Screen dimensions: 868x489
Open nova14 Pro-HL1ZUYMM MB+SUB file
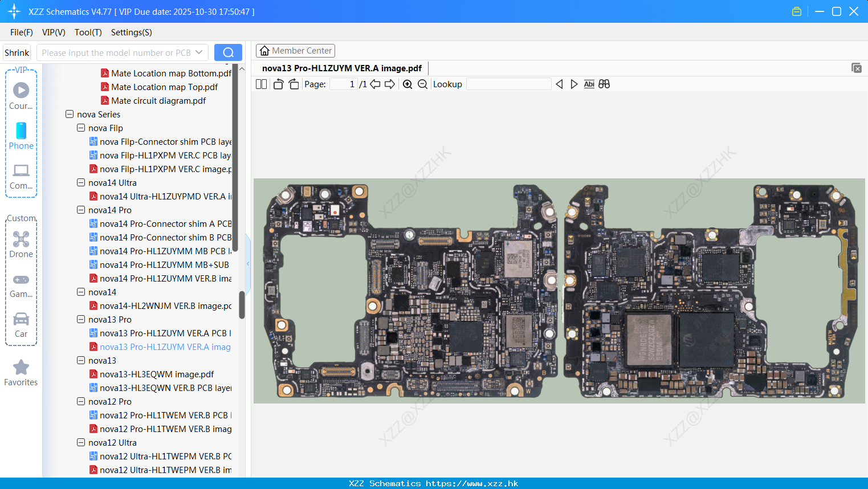[x=159, y=264]
